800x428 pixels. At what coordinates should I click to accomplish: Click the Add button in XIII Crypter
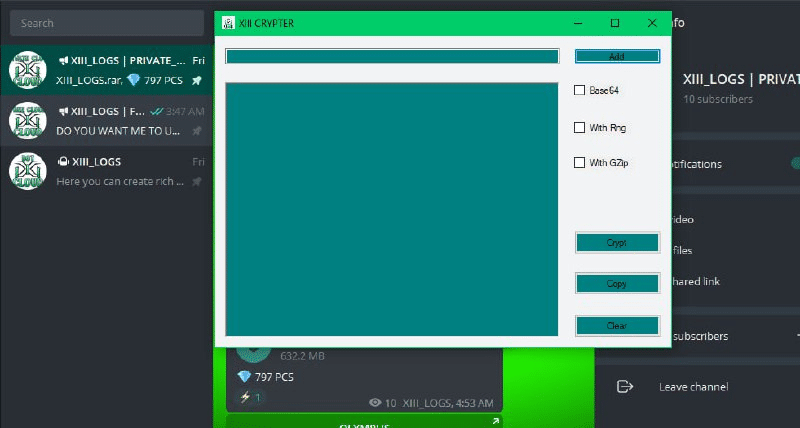click(x=617, y=56)
